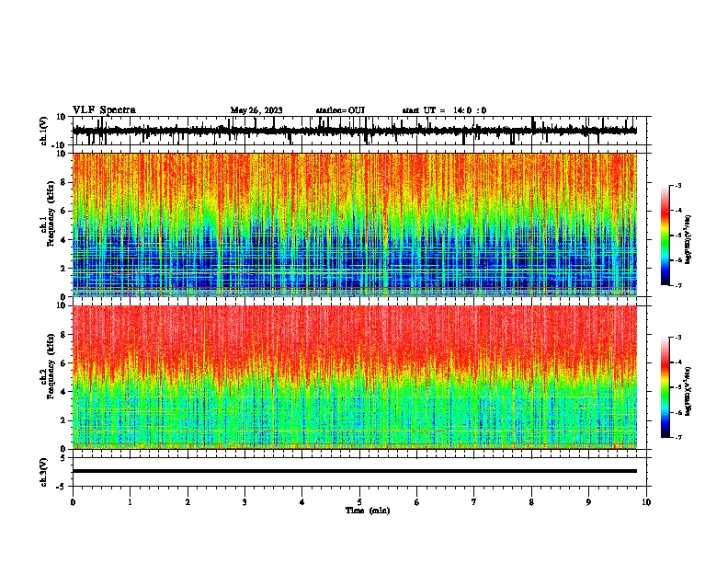Click the ch.1 log(PSD) color bar
The width and height of the screenshot is (728, 563).
(x=665, y=236)
